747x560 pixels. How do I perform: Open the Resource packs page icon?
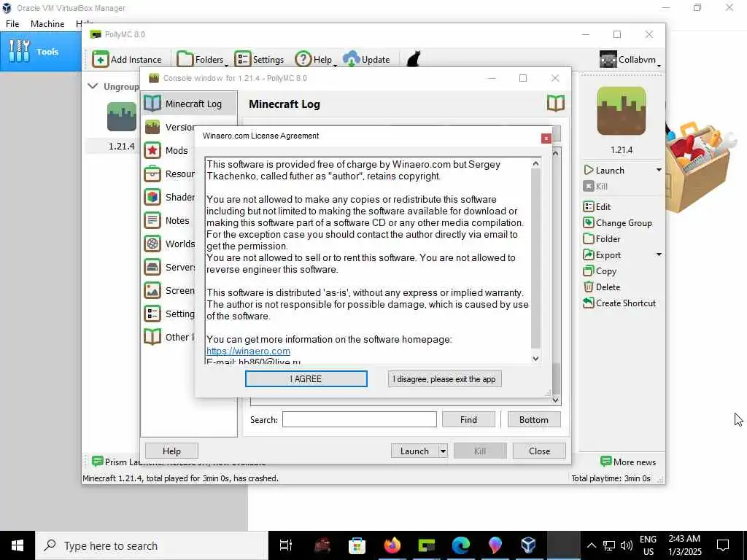point(152,174)
